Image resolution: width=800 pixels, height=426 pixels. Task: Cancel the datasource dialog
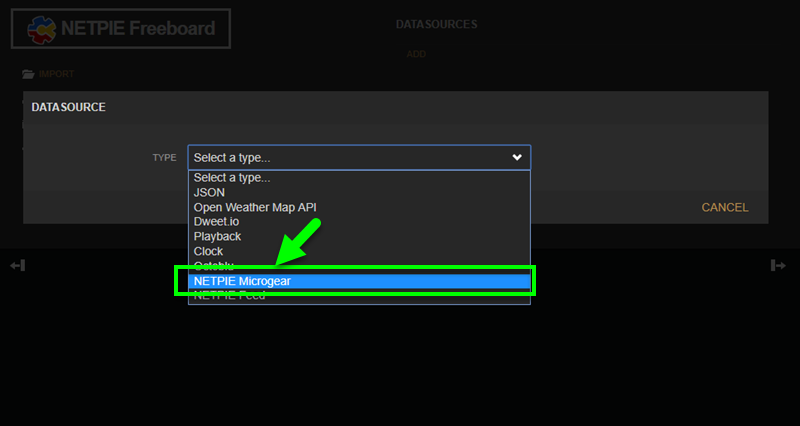[x=724, y=208]
